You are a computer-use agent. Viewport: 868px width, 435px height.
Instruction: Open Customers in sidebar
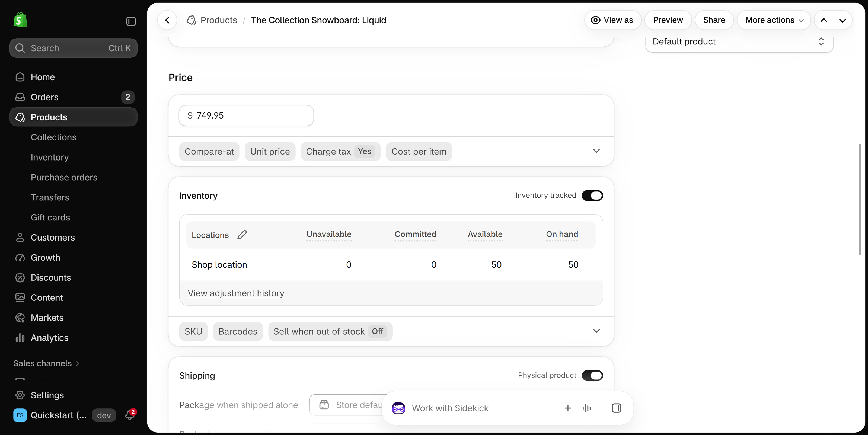74,238
